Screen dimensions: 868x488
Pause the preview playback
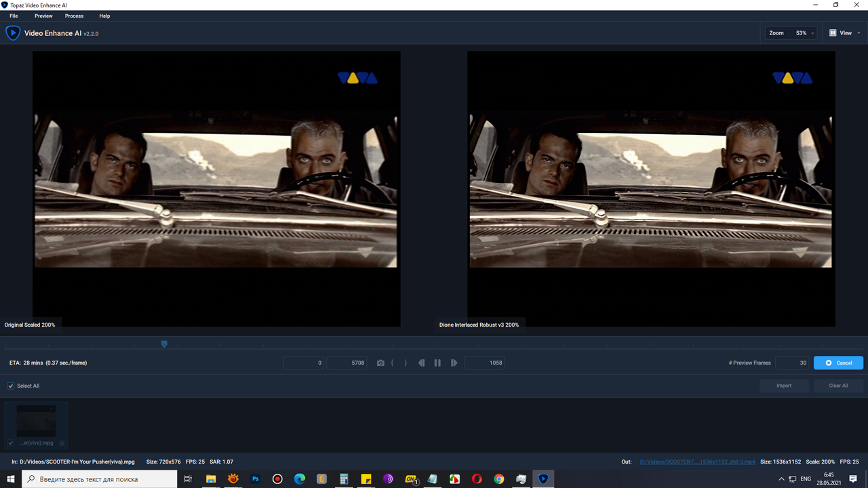437,363
